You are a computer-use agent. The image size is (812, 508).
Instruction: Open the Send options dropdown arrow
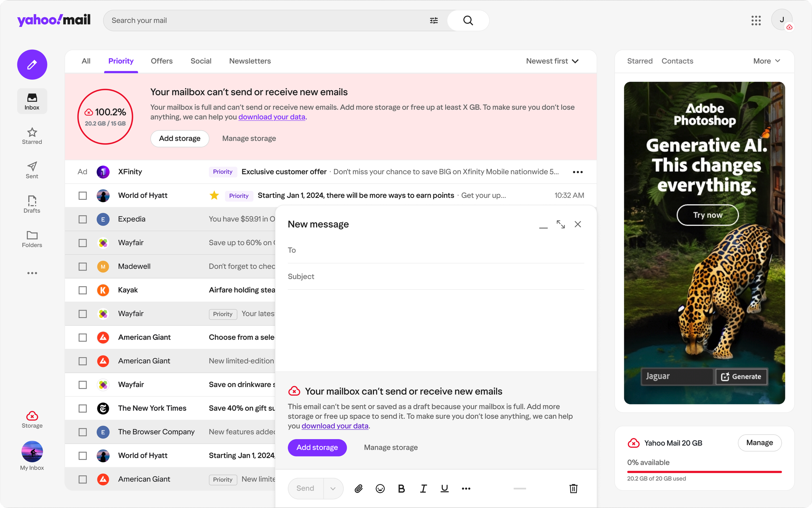click(333, 488)
